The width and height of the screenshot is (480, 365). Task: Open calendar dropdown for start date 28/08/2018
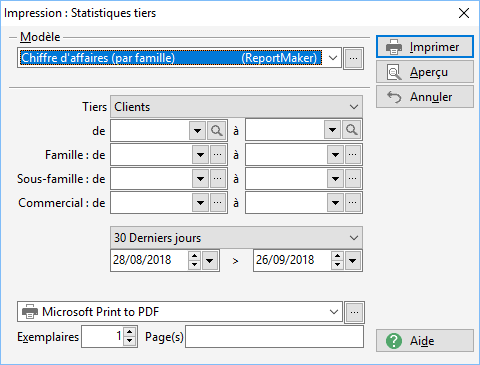(x=210, y=260)
